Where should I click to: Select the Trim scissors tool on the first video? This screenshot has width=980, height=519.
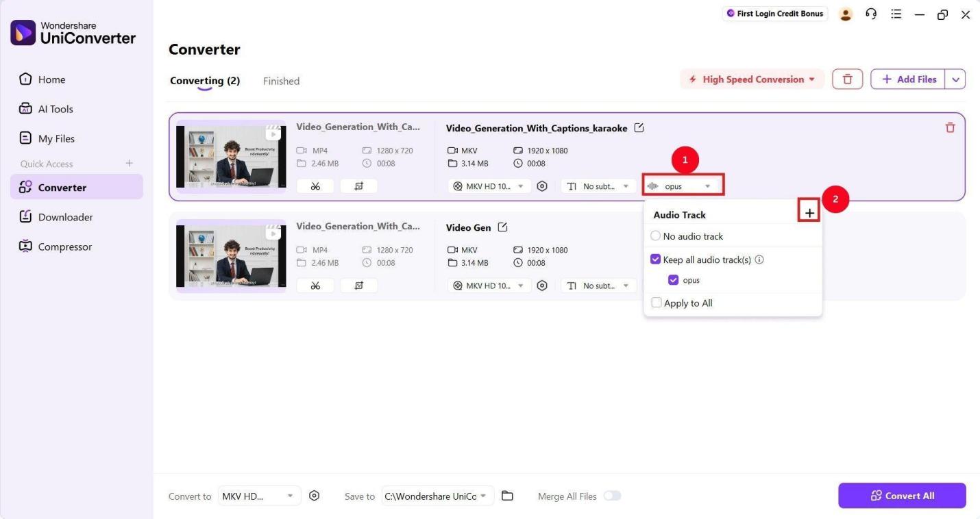315,186
